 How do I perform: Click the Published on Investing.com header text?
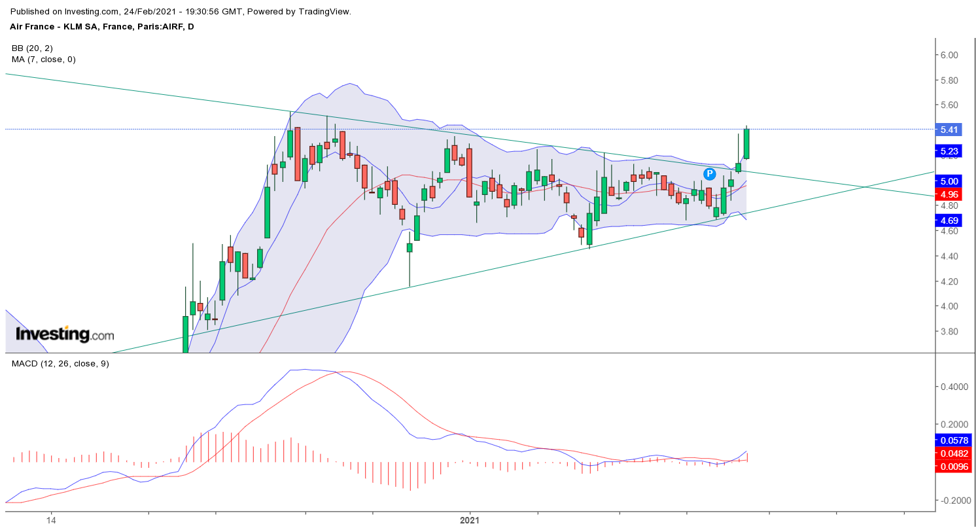tap(181, 12)
